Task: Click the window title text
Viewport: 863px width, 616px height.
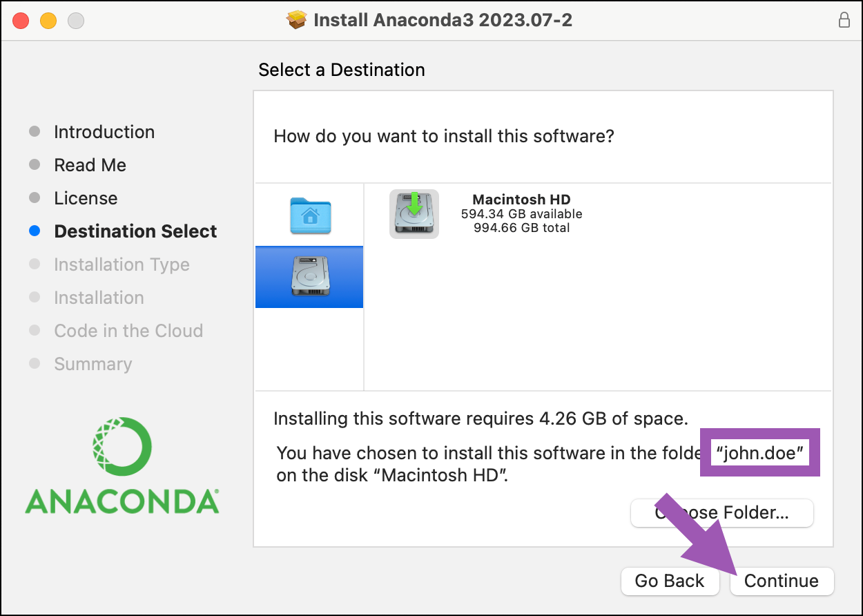Action: coord(443,20)
